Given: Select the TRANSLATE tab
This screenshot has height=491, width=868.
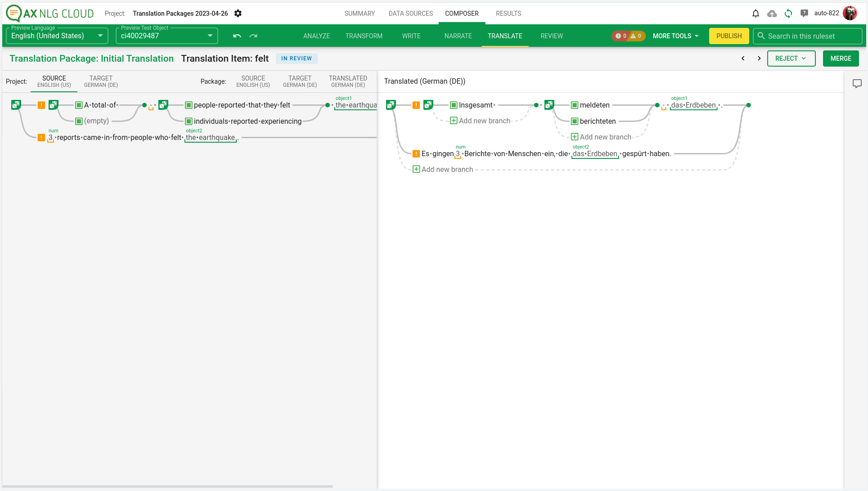Looking at the screenshot, I should tap(504, 36).
